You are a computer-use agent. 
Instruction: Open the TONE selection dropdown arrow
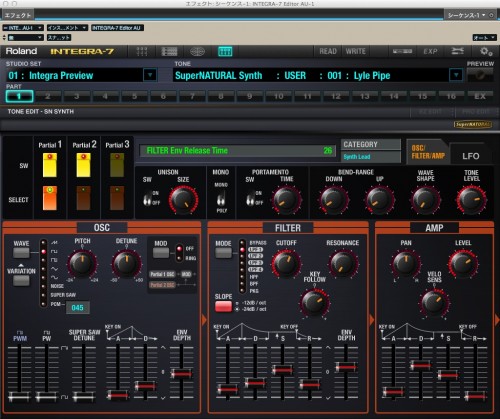tap(456, 75)
